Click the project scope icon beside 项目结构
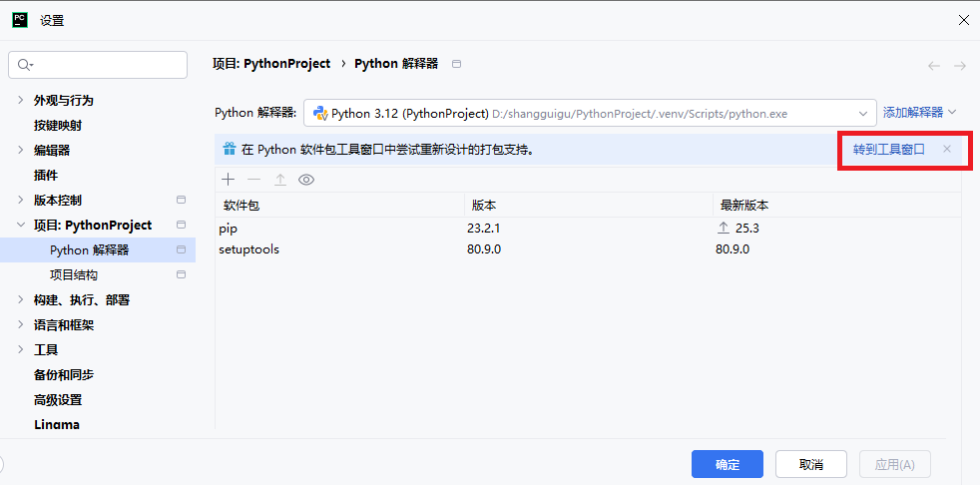Screen dimensions: 980x485 coord(182,275)
